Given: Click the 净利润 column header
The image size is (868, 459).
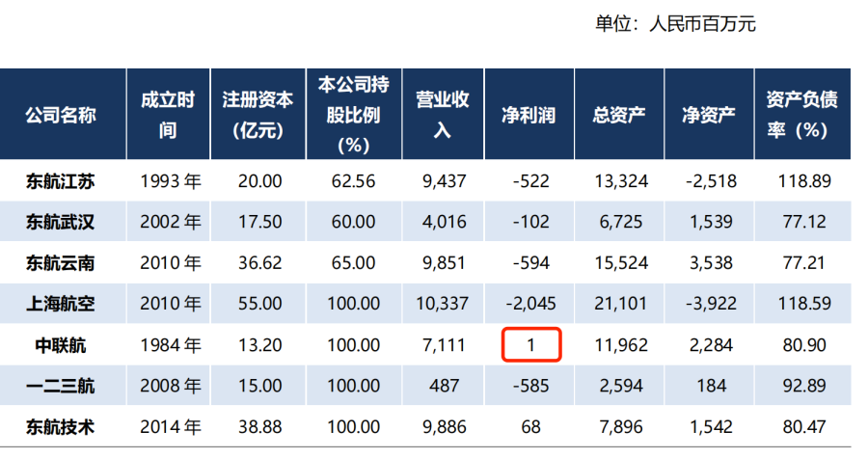Looking at the screenshot, I should (529, 116).
